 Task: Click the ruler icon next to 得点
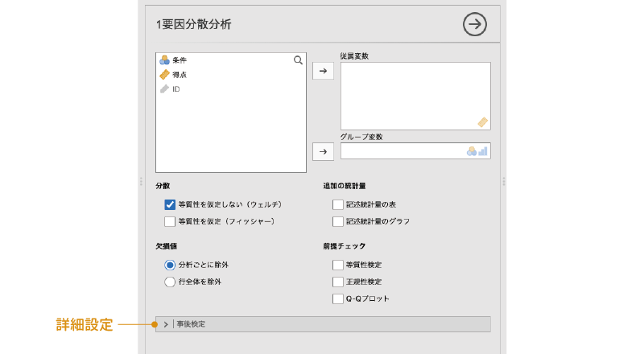(164, 75)
